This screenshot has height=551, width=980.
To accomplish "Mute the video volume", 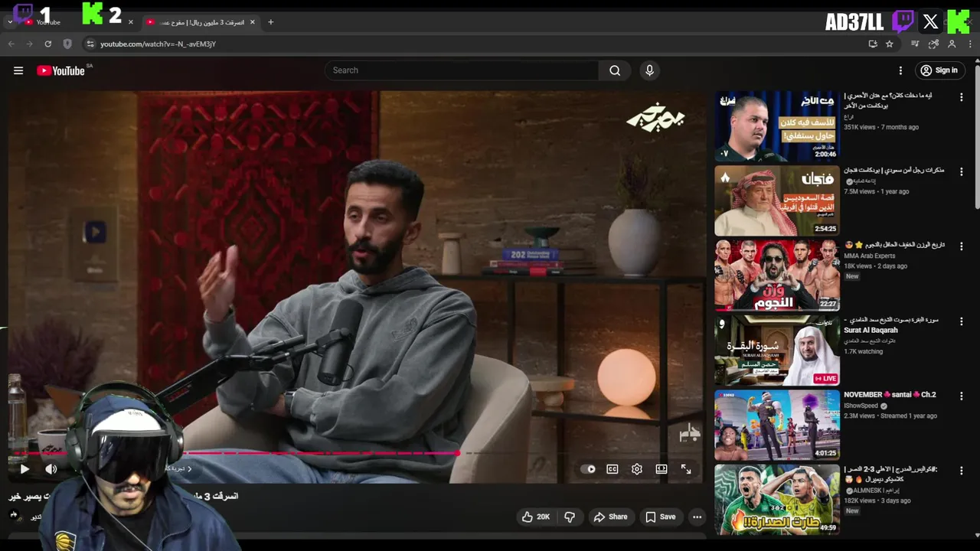I will click(51, 469).
